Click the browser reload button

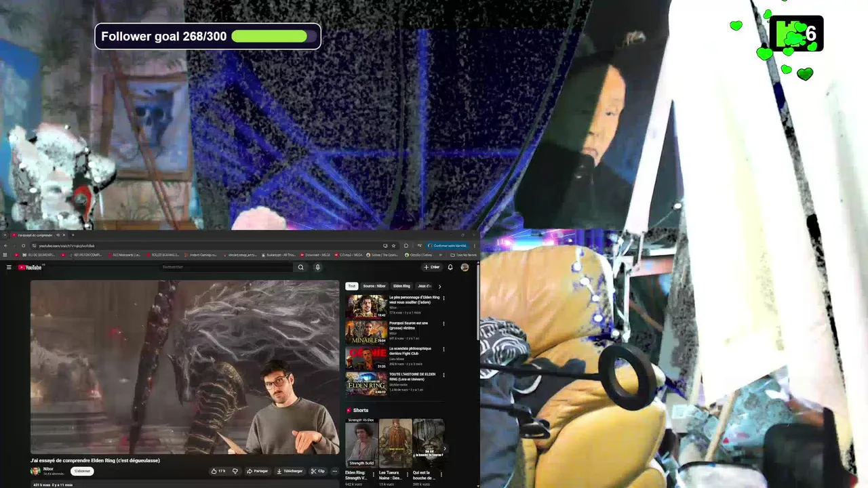pyautogui.click(x=24, y=246)
